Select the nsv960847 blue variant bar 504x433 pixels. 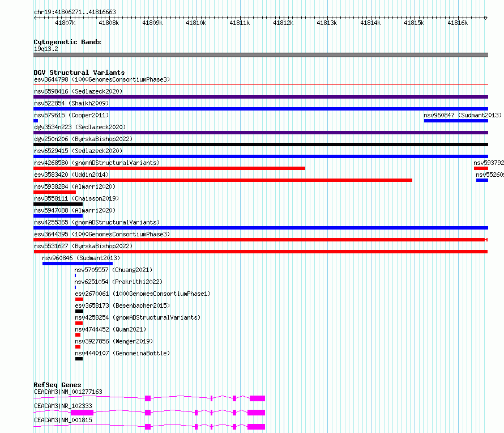coord(456,121)
